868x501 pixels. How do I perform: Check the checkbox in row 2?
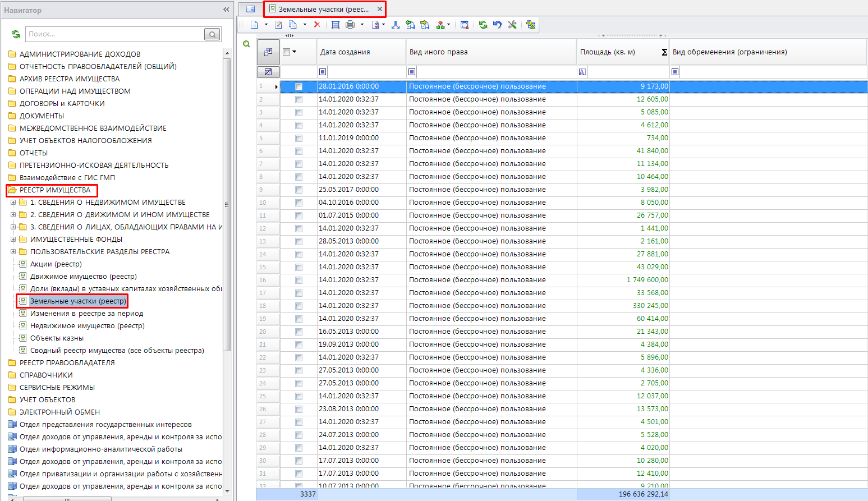[x=298, y=99]
